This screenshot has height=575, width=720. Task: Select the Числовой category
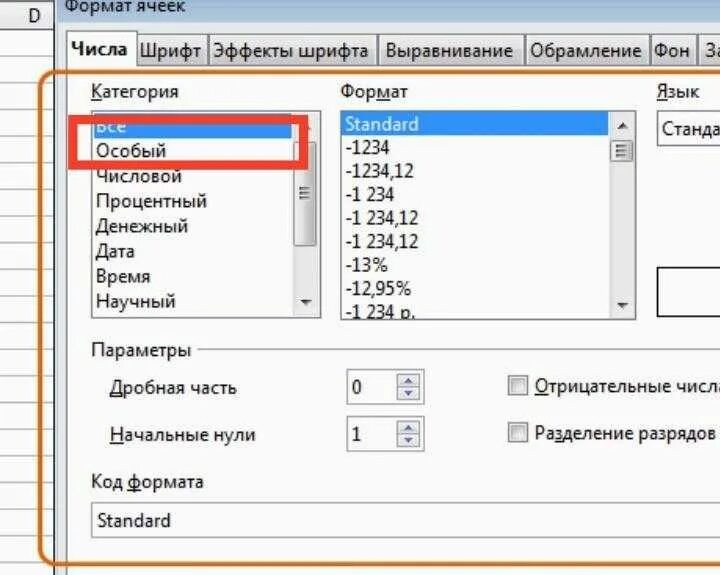pos(193,176)
